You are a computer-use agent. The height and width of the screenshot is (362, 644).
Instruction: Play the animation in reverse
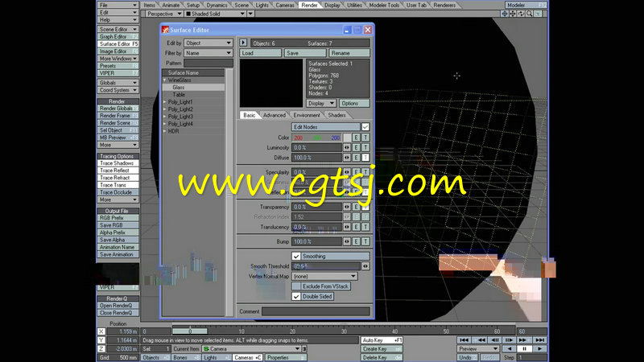coord(510,349)
